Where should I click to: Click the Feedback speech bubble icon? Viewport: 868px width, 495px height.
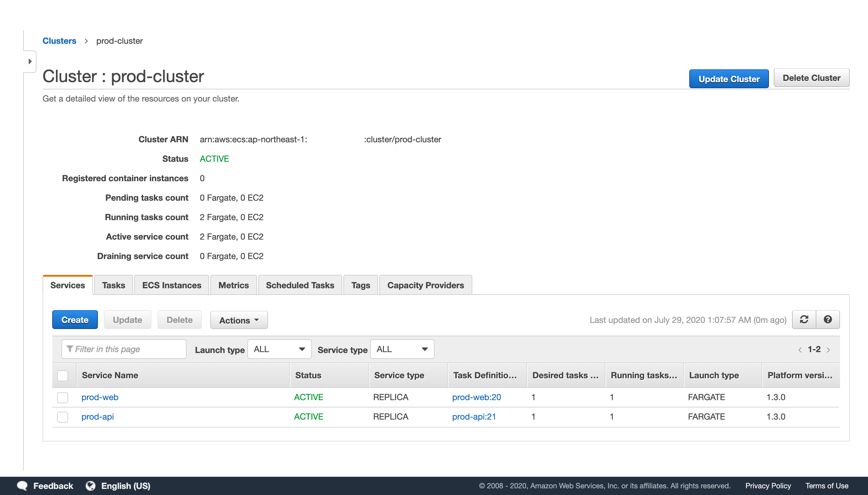[22, 486]
